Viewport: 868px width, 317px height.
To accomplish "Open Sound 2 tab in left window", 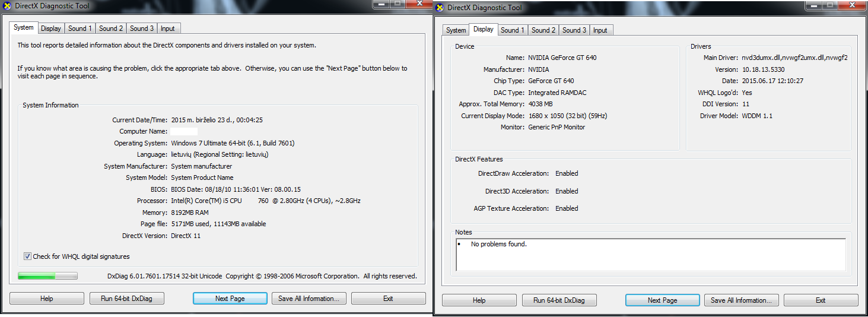I will 111,28.
